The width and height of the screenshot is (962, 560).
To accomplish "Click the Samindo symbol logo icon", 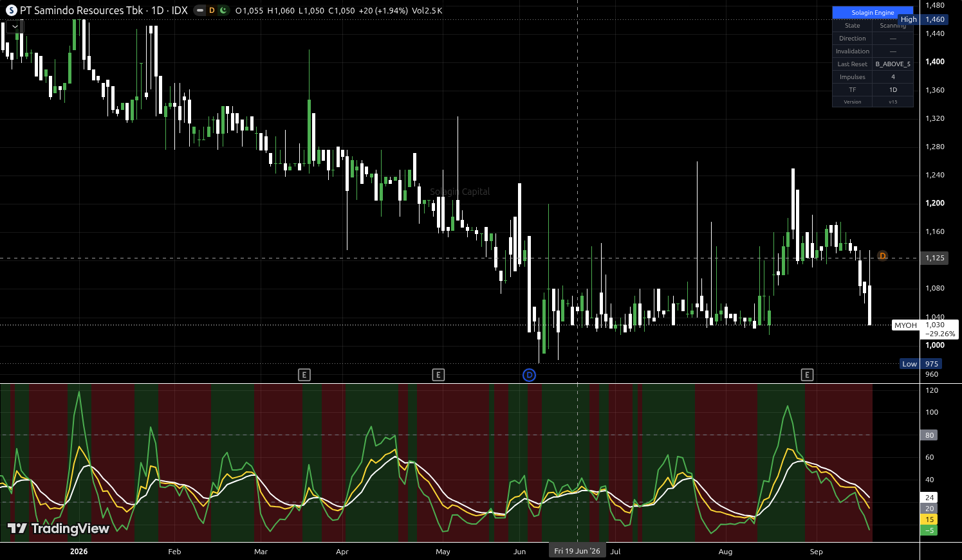I will pos(11,10).
